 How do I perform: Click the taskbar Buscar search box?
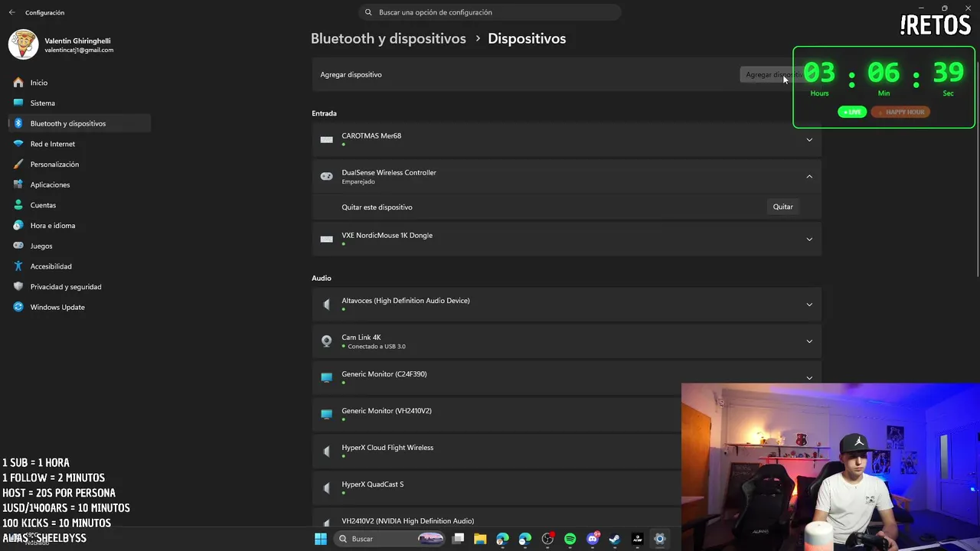(x=390, y=539)
